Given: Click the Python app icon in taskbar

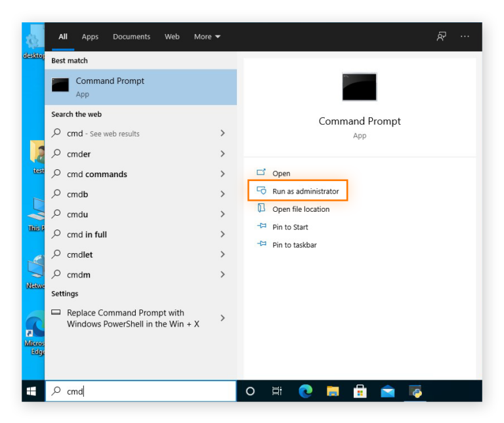Looking at the screenshot, I should coord(415,392).
